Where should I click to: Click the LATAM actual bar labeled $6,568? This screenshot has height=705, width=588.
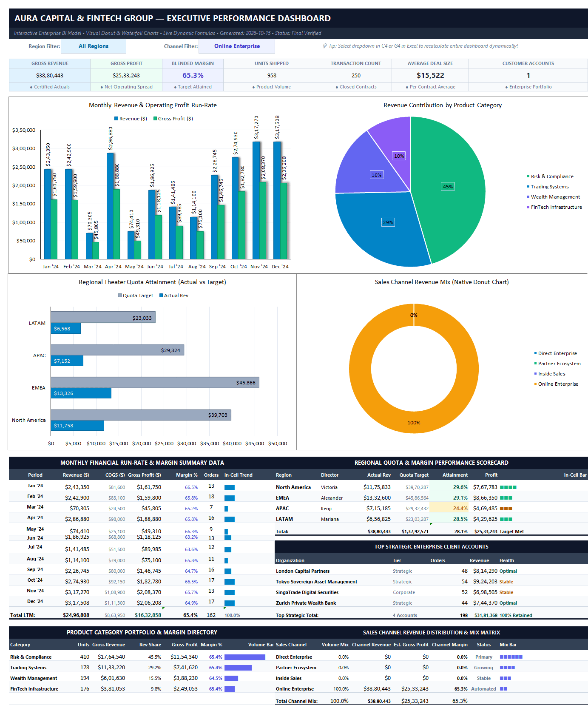click(x=66, y=328)
